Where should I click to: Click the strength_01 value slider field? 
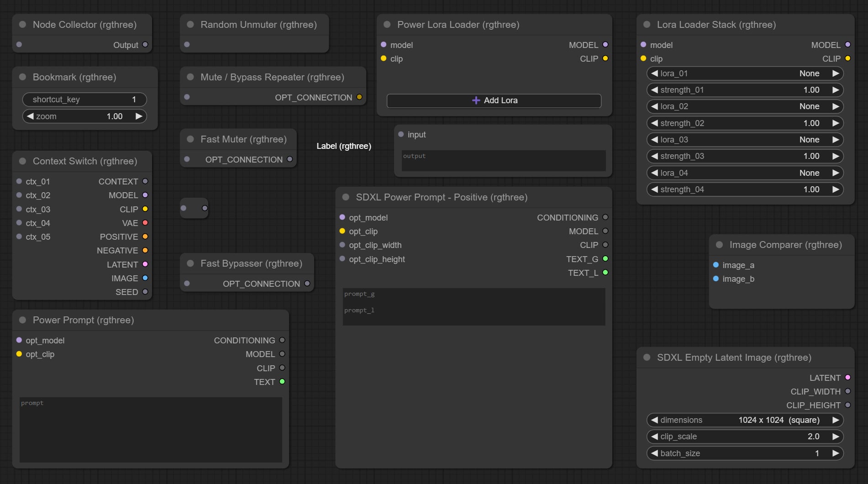(x=745, y=90)
